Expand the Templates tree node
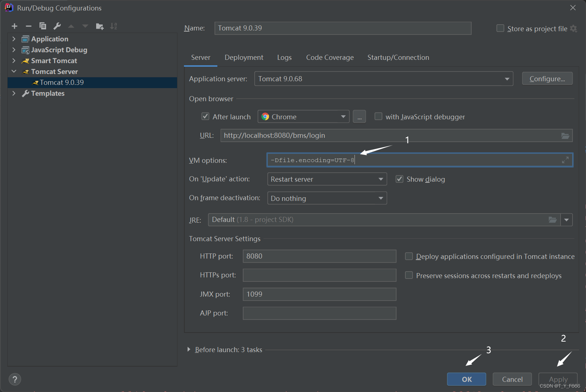This screenshot has height=392, width=586. [x=14, y=93]
